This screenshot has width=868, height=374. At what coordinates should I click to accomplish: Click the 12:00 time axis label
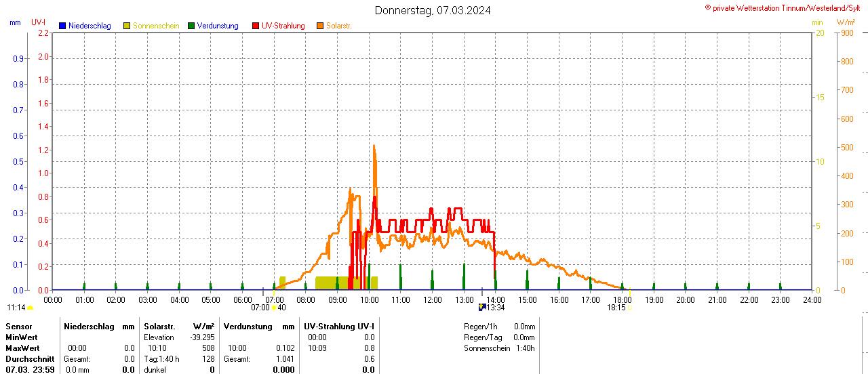tap(433, 299)
